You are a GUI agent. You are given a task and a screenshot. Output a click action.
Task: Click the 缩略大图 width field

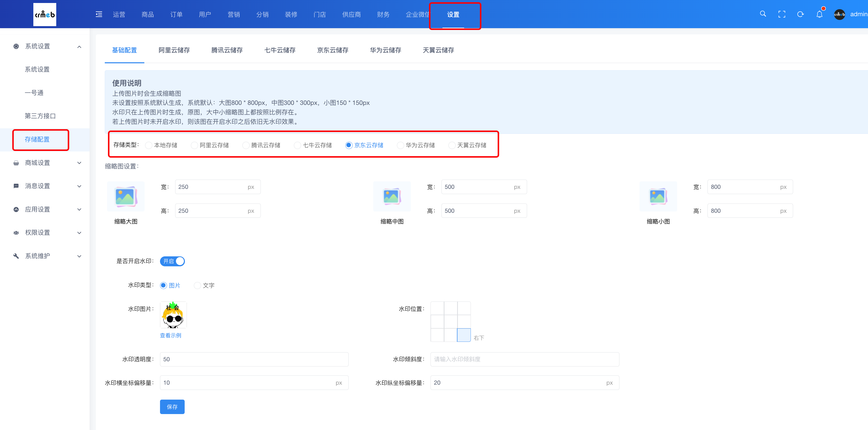click(x=218, y=187)
